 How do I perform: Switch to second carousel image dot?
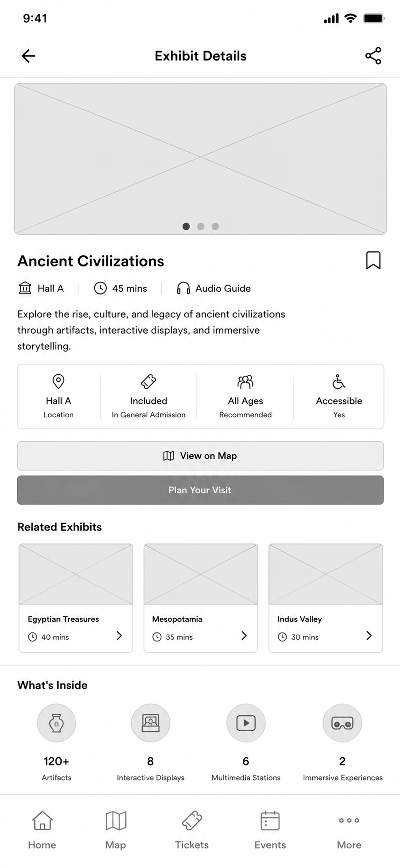pyautogui.click(x=201, y=226)
